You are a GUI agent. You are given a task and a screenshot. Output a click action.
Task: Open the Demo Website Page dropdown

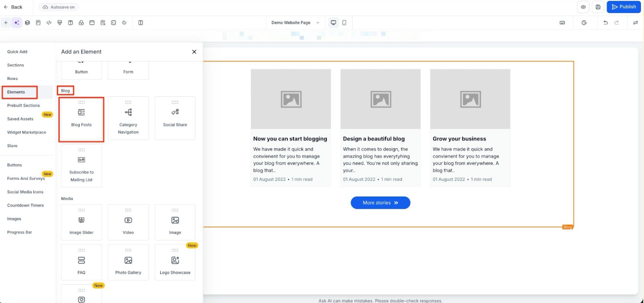pyautogui.click(x=295, y=23)
